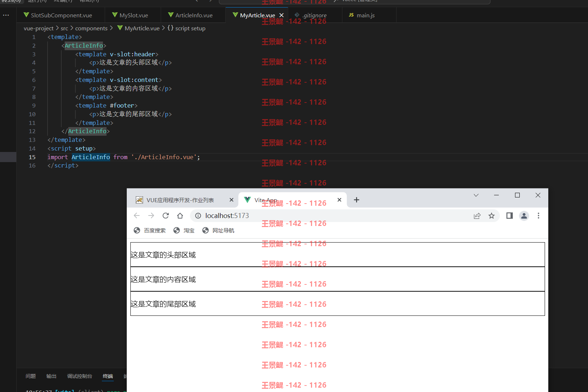Click the text 这是文章的尾部区域 in the browser
The image size is (588, 392).
[x=163, y=304]
